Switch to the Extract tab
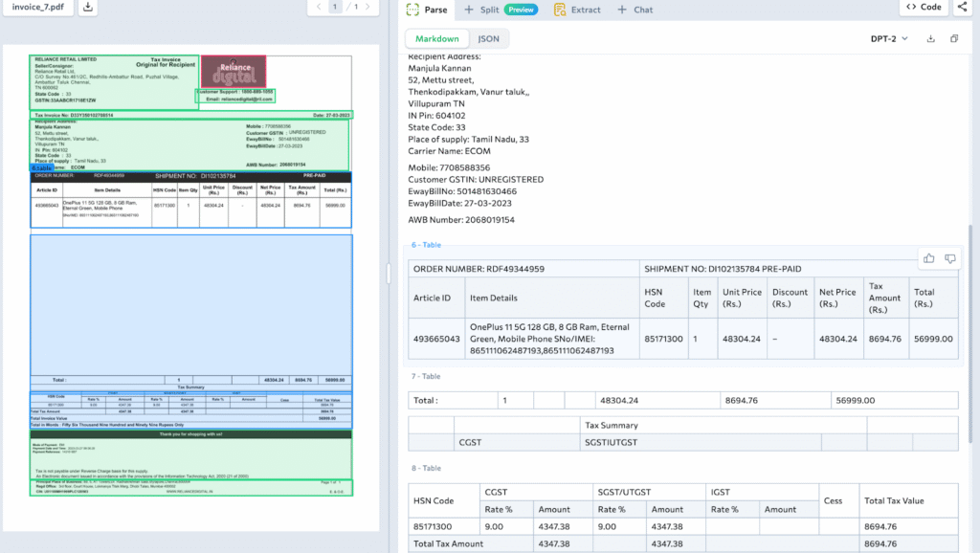Image resolution: width=980 pixels, height=553 pixels. [x=577, y=10]
